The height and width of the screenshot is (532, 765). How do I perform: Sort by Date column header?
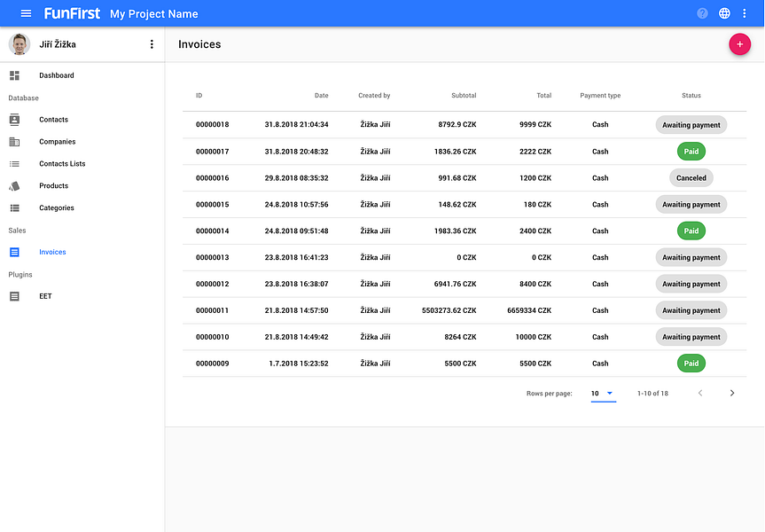(x=321, y=96)
